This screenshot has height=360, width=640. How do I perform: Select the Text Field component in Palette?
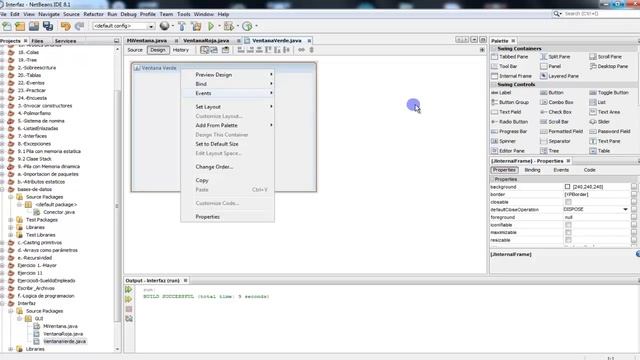(x=506, y=112)
